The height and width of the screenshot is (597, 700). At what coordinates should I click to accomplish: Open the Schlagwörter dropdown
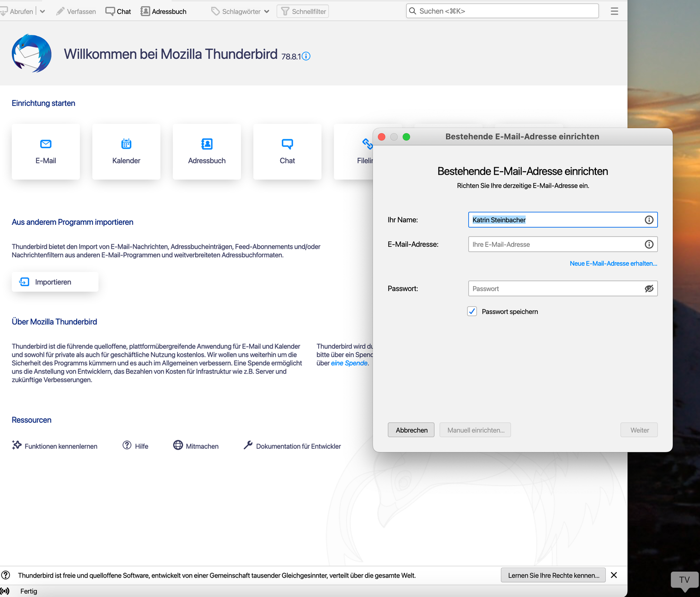(267, 11)
